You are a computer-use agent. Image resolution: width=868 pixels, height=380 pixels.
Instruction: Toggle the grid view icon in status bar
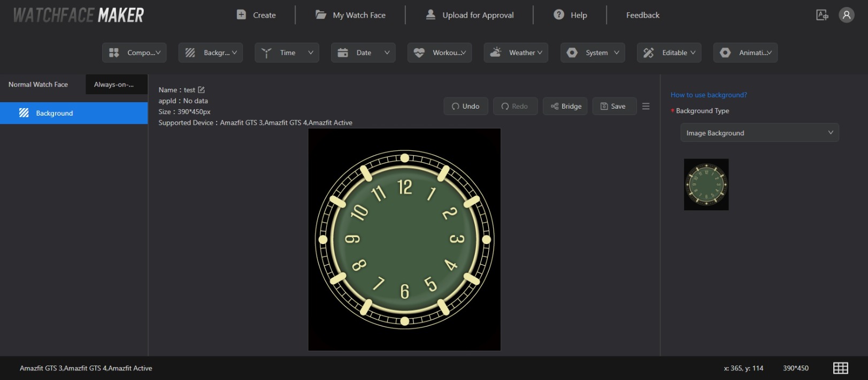coord(840,368)
